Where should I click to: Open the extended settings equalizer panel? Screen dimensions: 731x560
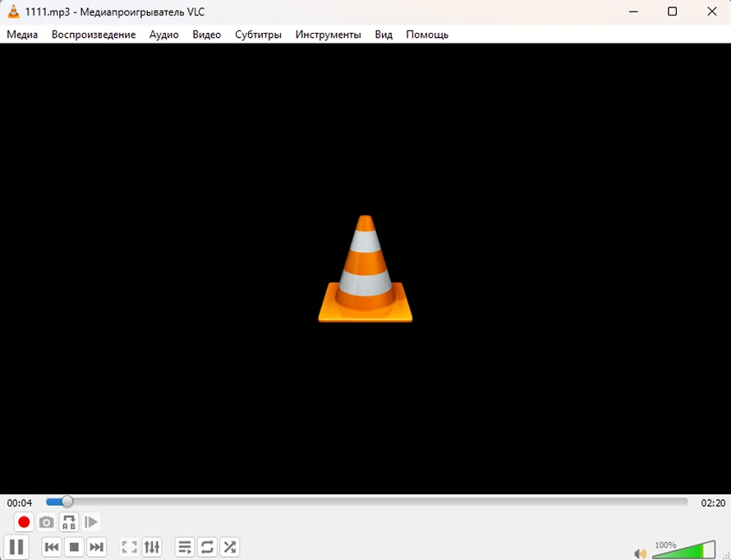pos(152,547)
